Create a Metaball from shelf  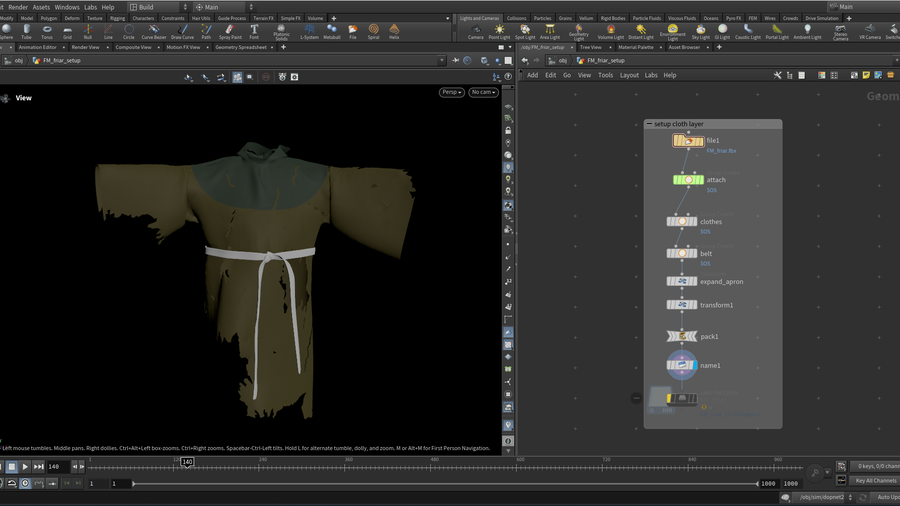pos(332,32)
